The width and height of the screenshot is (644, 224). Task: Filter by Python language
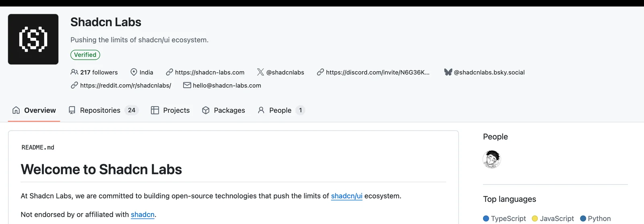click(596, 218)
